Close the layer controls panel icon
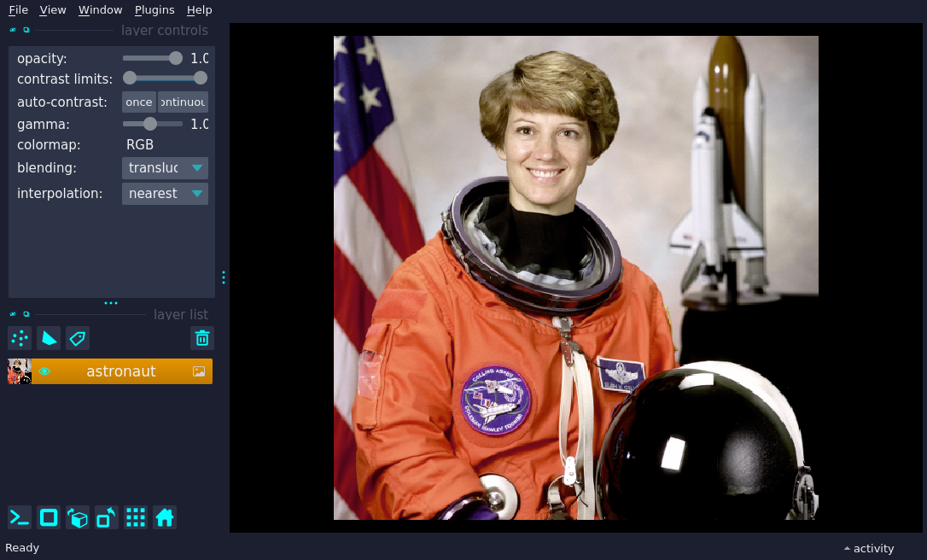 coord(13,30)
